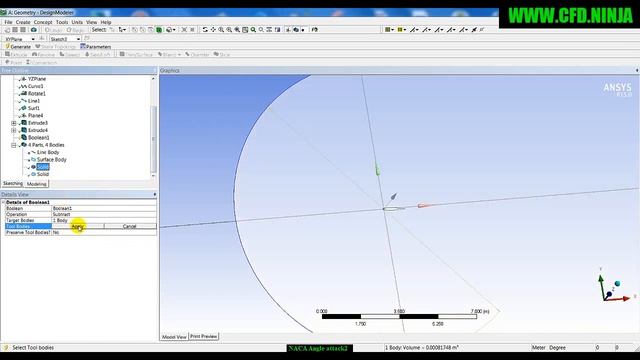Viewport: 640px width, 360px height.
Task: Click the Preserve Tool Bodies value field
Action: [104, 232]
